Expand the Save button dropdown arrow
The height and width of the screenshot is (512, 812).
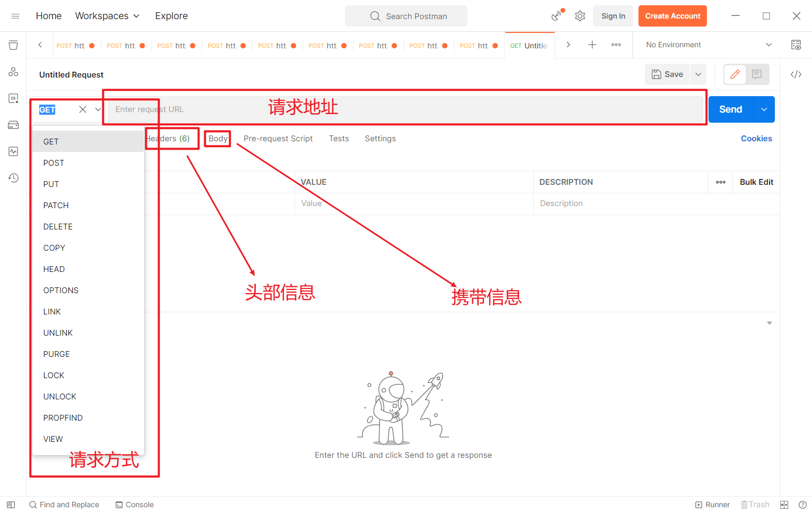[x=698, y=74]
